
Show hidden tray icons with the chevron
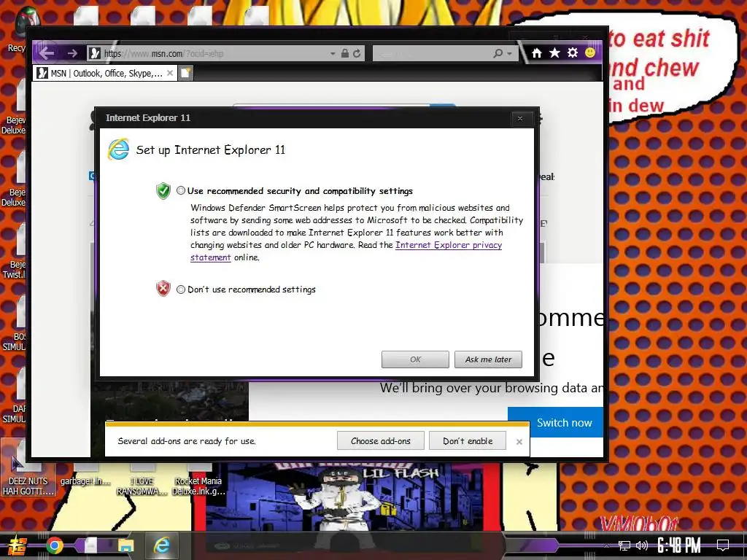click(606, 546)
